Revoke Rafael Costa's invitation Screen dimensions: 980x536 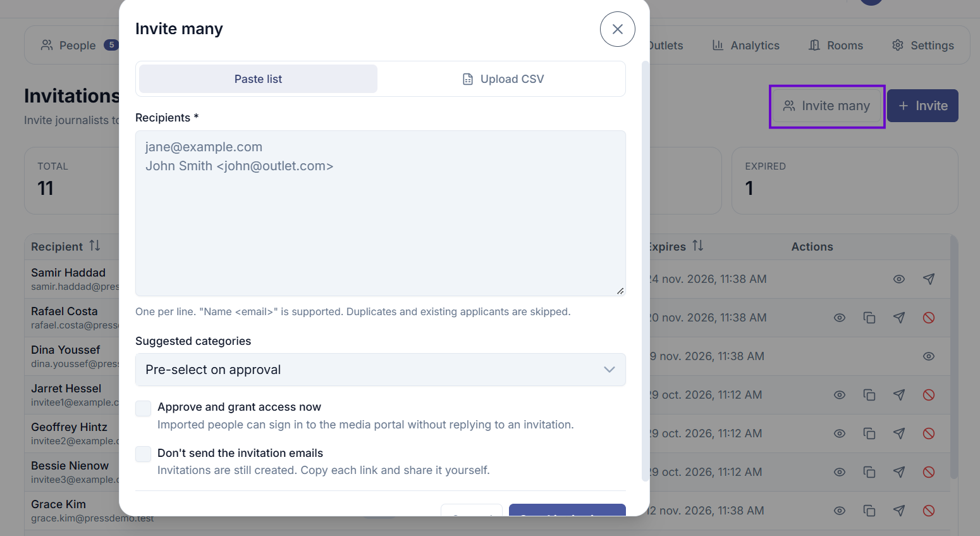(x=929, y=318)
